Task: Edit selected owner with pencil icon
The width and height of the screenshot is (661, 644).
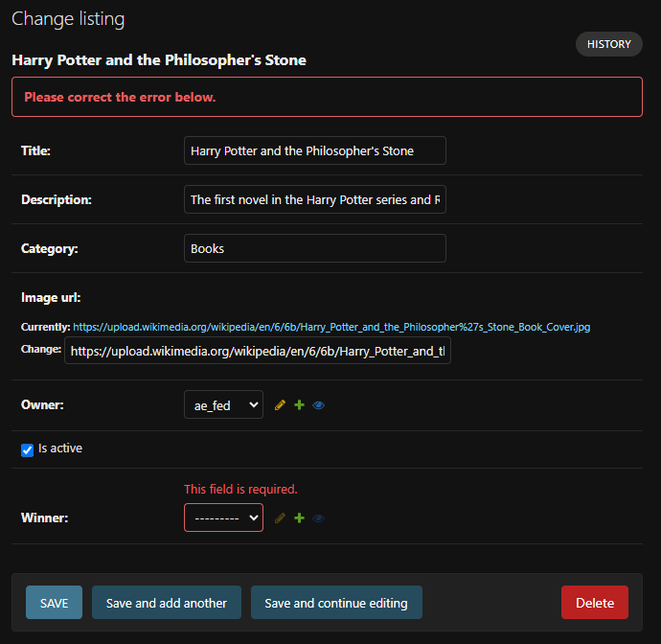Action: tap(280, 404)
